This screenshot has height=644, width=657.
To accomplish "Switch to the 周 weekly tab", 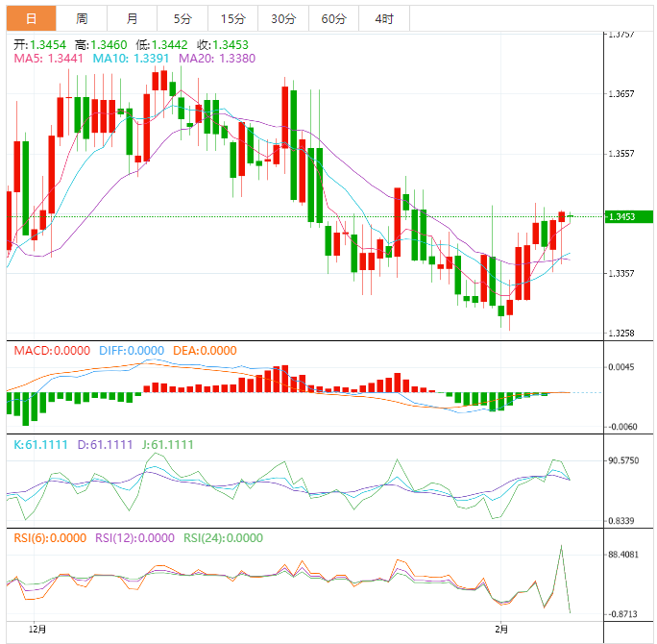I will click(x=82, y=18).
